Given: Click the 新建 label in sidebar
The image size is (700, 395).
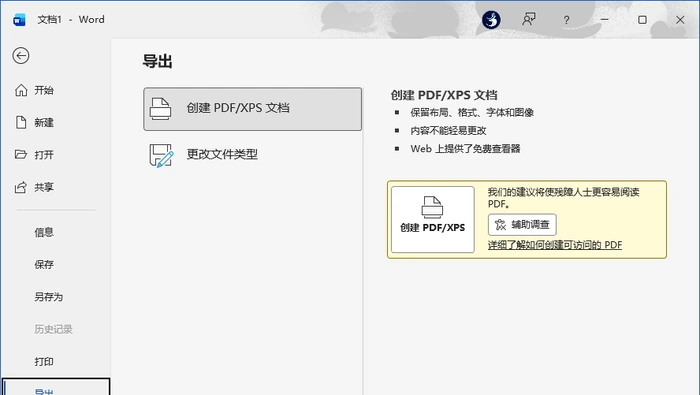Looking at the screenshot, I should pos(44,122).
